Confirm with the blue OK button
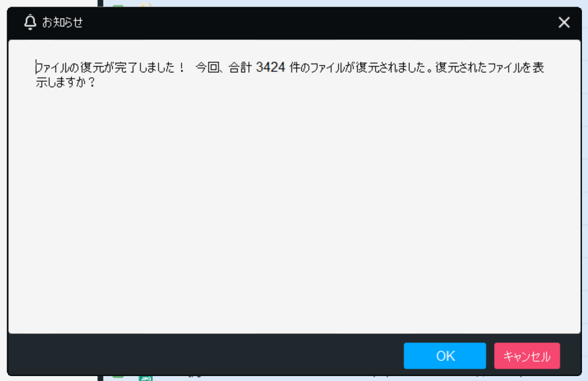 [445, 355]
